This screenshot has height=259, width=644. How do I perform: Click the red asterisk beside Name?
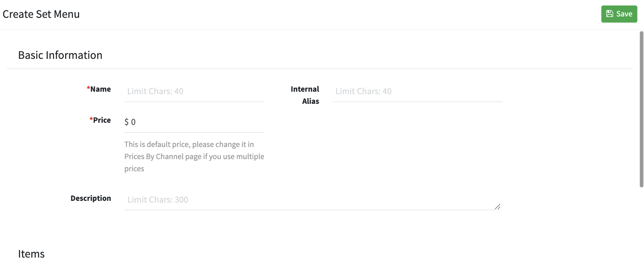[88, 88]
